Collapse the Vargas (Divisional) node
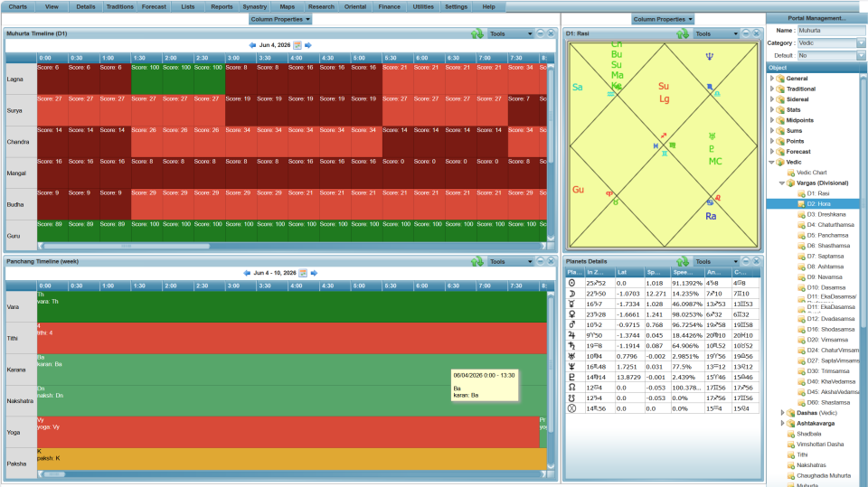 pos(782,183)
